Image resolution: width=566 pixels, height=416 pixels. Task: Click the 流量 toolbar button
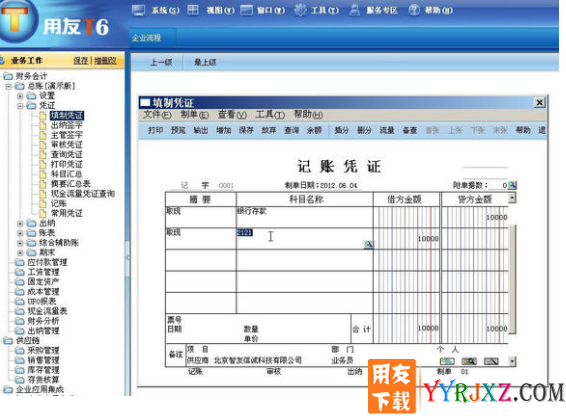(x=387, y=130)
